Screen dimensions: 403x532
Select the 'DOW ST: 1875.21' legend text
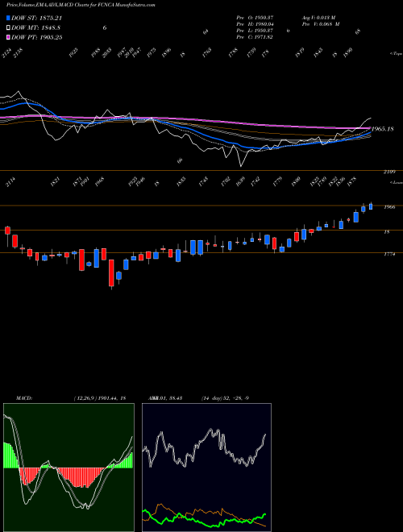pyautogui.click(x=36, y=18)
